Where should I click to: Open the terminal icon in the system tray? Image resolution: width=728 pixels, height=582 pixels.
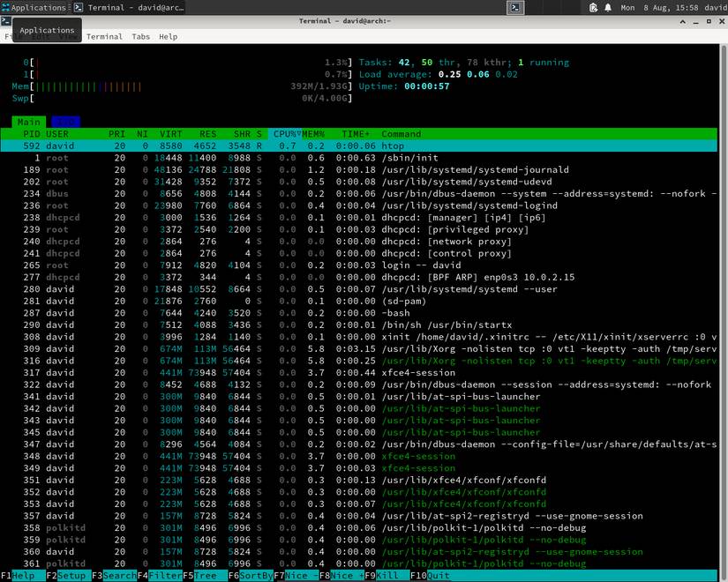tap(515, 8)
